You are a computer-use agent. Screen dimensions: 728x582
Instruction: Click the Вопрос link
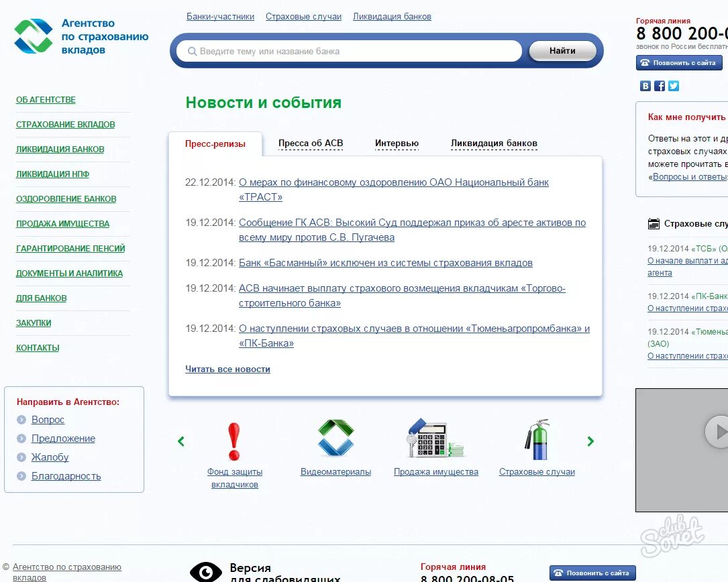(x=48, y=420)
